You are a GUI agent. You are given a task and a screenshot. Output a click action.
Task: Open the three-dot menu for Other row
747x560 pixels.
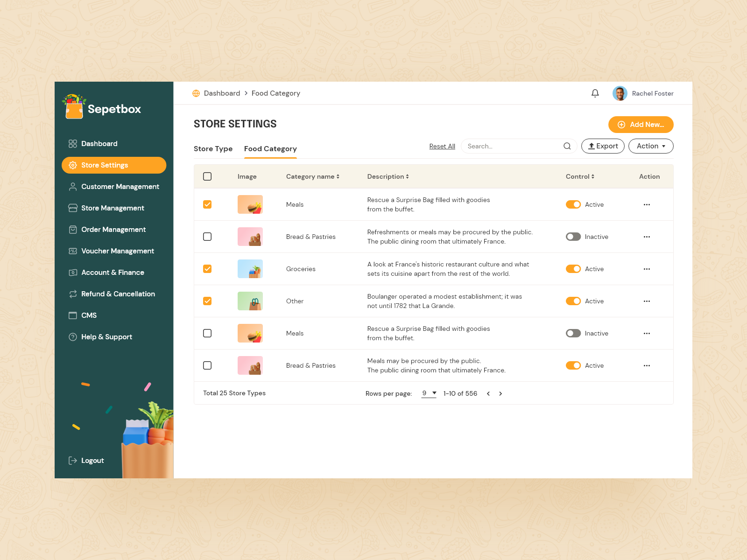[647, 301]
